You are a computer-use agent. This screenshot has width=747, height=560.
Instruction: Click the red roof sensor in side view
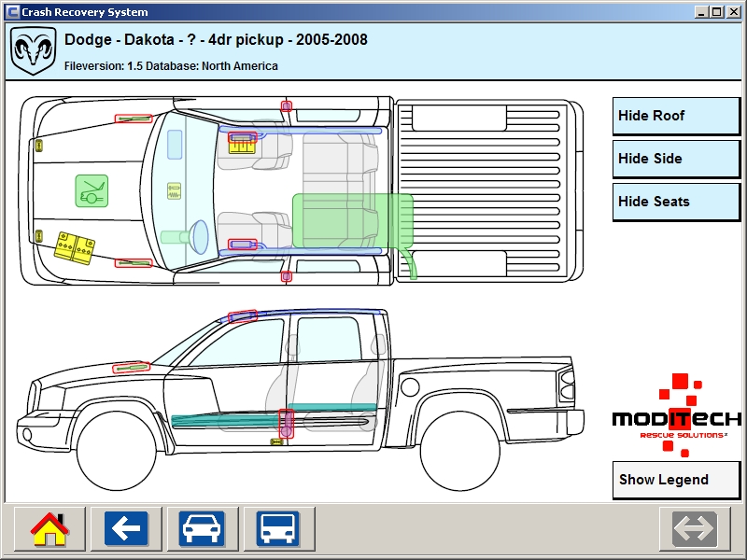point(242,316)
